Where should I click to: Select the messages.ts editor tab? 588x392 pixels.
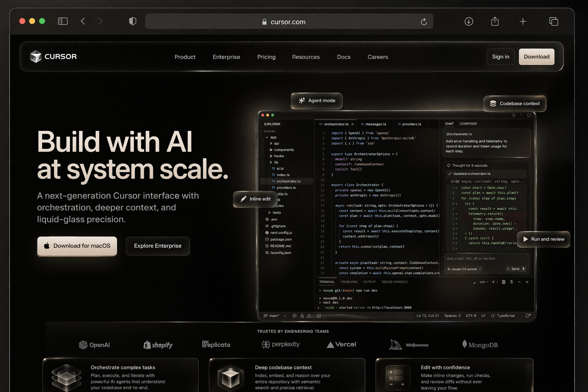[x=375, y=124]
